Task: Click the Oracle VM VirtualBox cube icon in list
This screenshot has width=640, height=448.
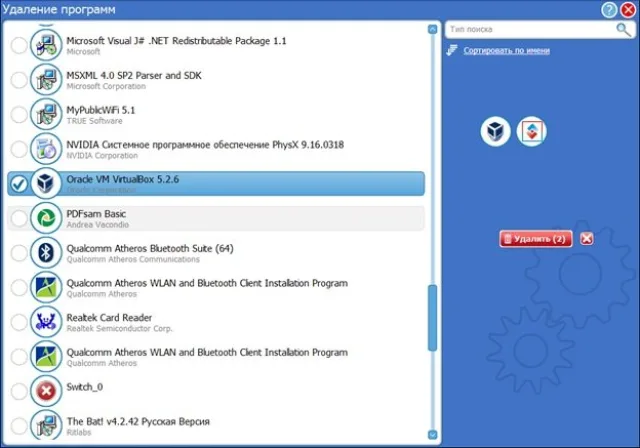Action: [46, 184]
